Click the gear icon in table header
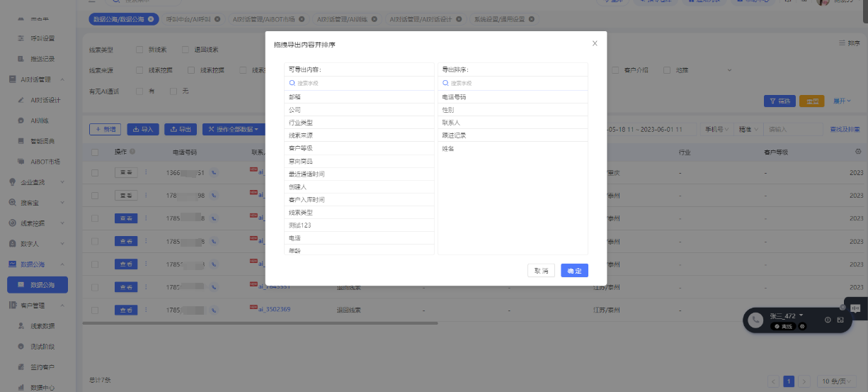The width and height of the screenshot is (868, 392). coord(858,152)
